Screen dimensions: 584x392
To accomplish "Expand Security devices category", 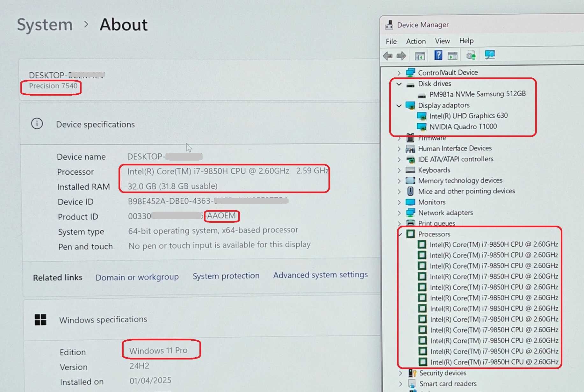I will [x=400, y=373].
